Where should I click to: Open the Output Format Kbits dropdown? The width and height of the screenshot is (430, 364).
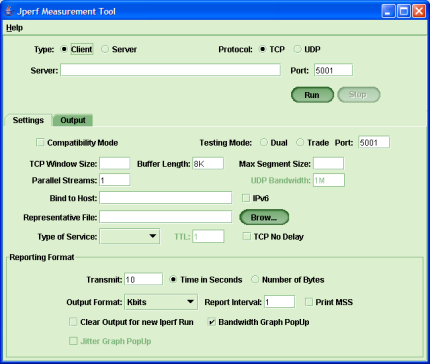click(x=161, y=302)
